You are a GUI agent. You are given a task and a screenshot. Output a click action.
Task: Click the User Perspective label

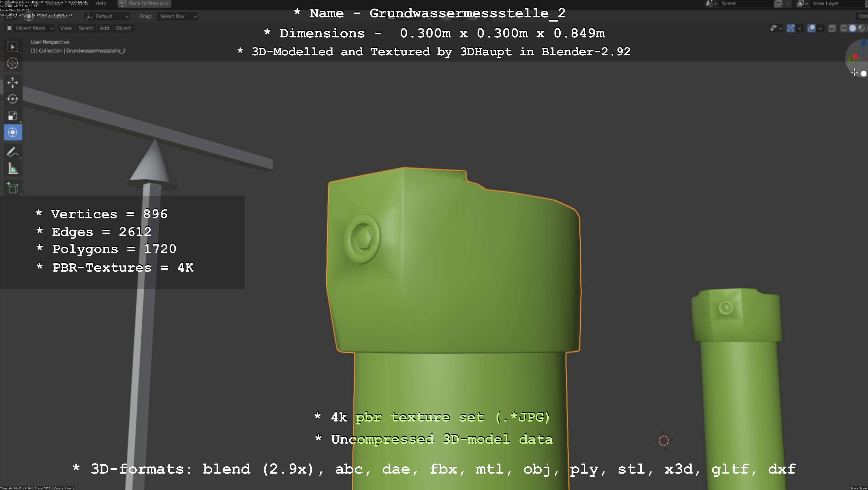point(50,42)
